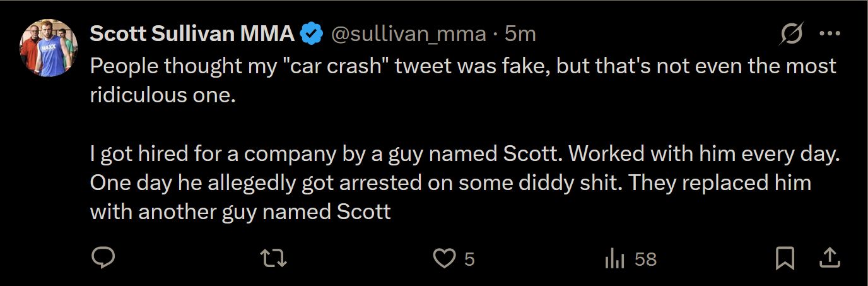Like the tweet with the heart icon

445,258
